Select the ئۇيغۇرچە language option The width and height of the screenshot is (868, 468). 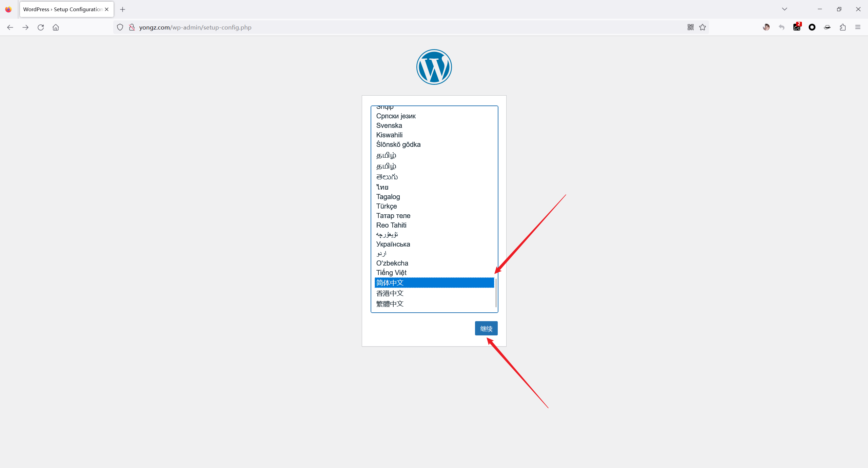(434, 235)
